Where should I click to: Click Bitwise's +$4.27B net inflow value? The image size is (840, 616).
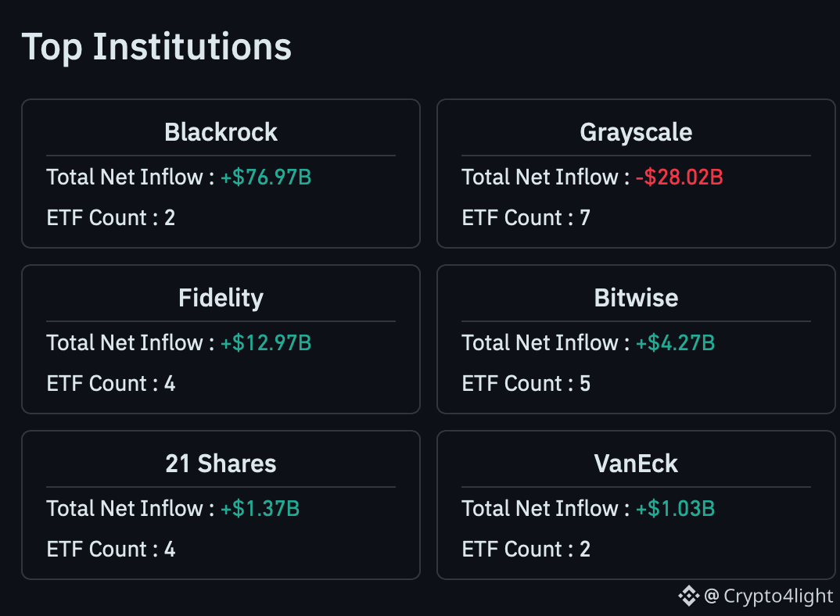(x=675, y=343)
